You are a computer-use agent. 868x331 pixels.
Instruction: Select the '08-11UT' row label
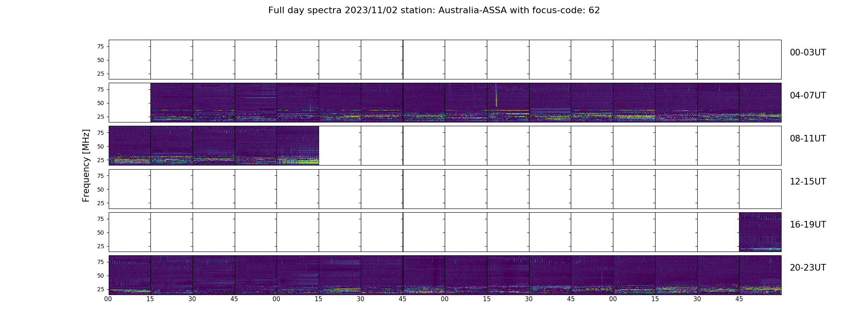point(808,139)
